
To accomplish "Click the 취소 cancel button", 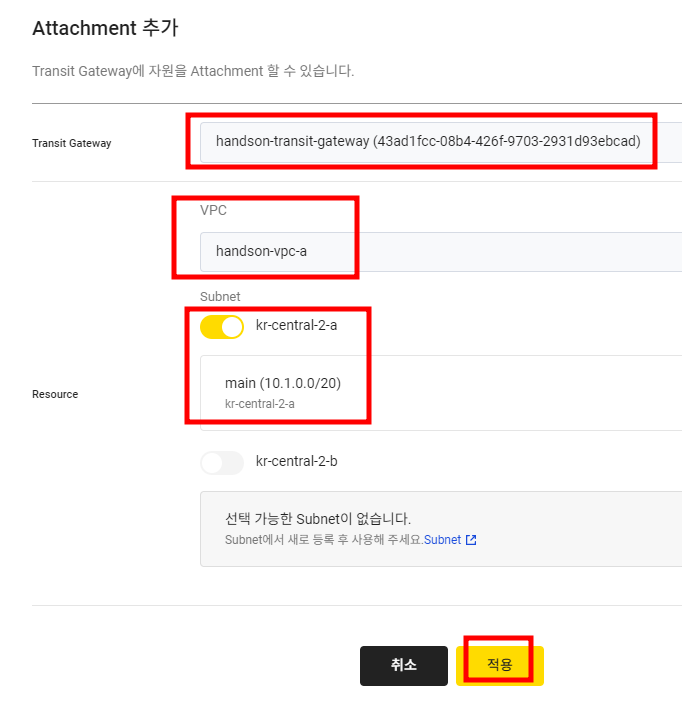I will point(404,665).
